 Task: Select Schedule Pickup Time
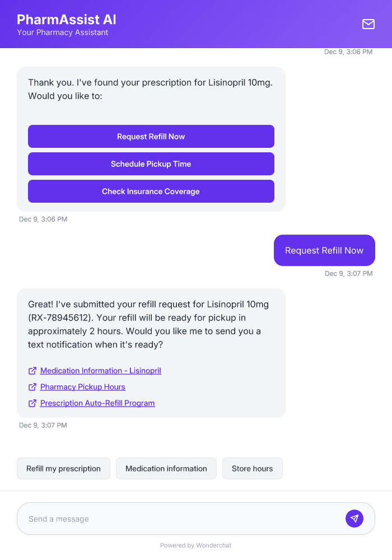(151, 164)
